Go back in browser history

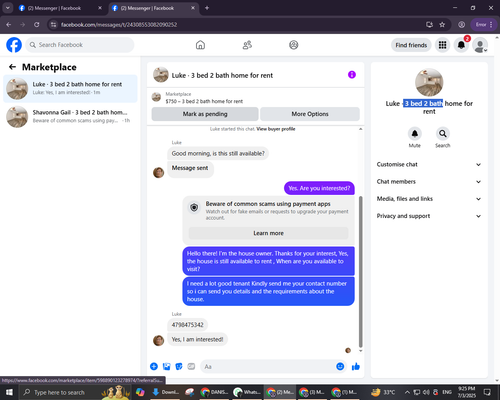point(9,24)
